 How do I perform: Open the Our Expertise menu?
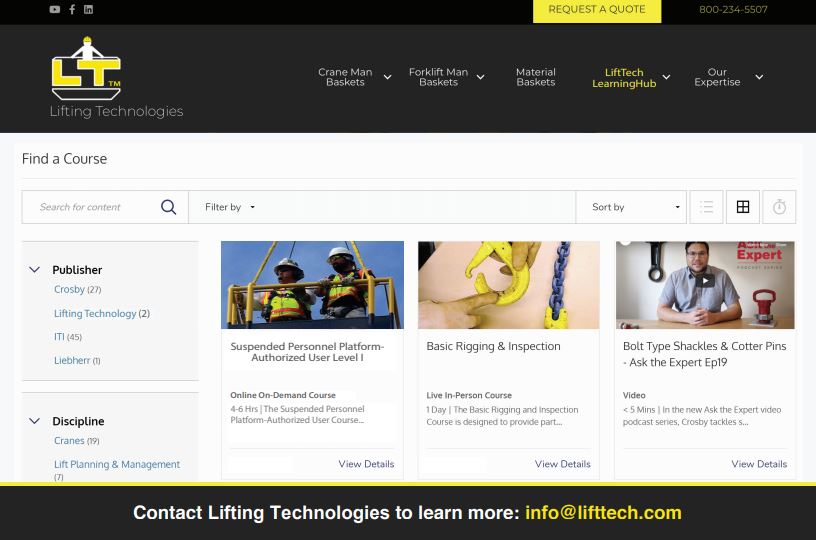pos(717,77)
